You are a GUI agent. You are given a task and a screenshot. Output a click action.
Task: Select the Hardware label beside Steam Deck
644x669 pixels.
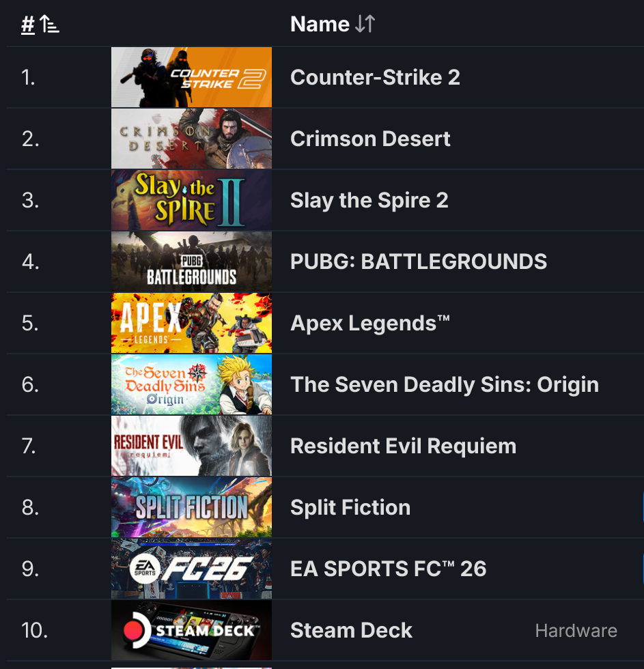coord(576,631)
